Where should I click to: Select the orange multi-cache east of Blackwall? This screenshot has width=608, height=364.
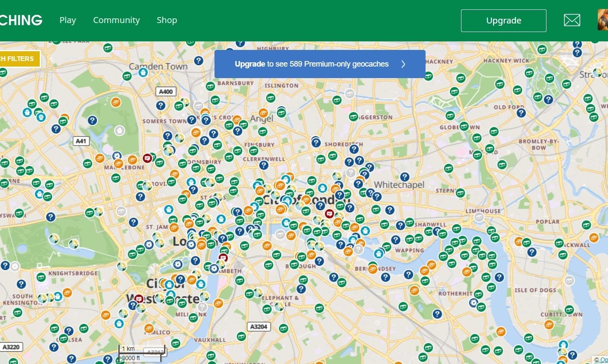coord(594,238)
